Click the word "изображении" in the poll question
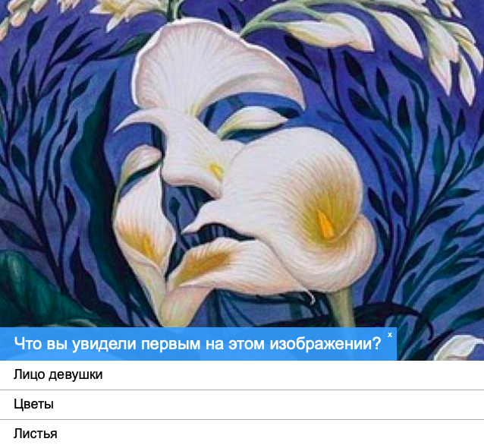484x448 pixels. click(325, 343)
